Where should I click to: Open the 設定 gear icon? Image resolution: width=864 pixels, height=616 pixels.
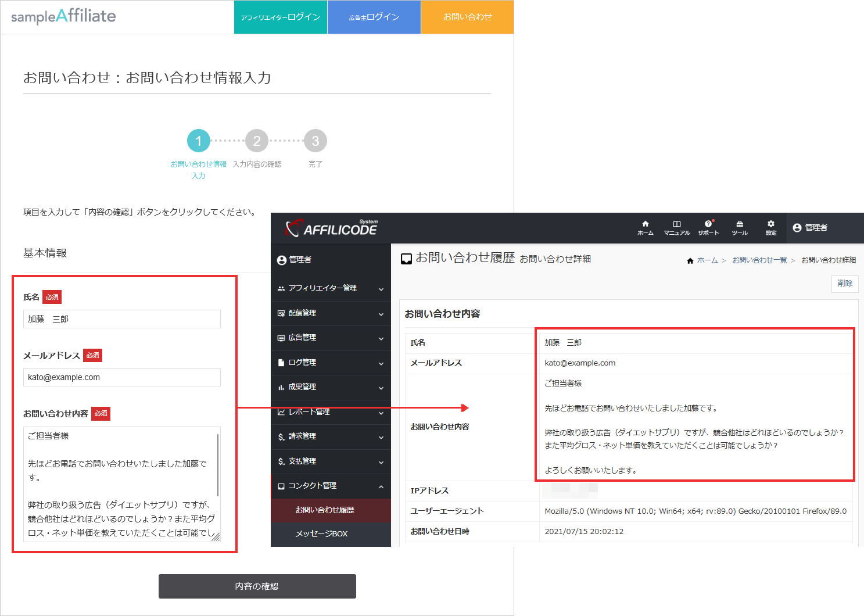(x=770, y=227)
